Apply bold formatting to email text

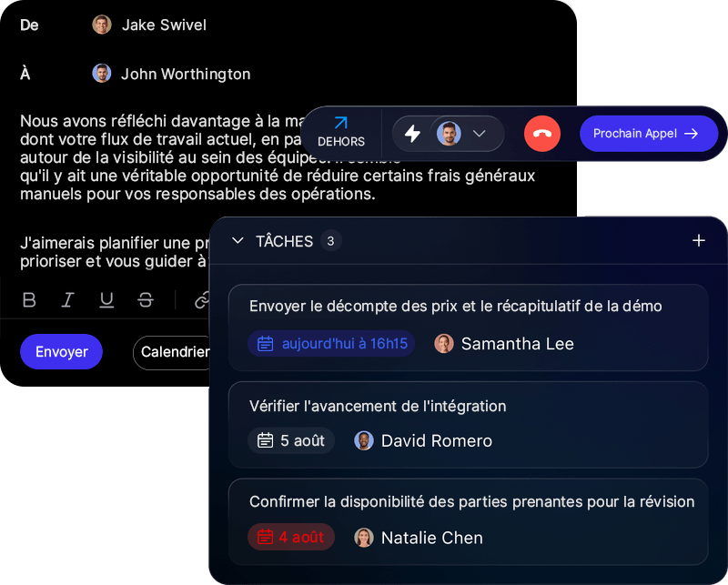point(29,300)
